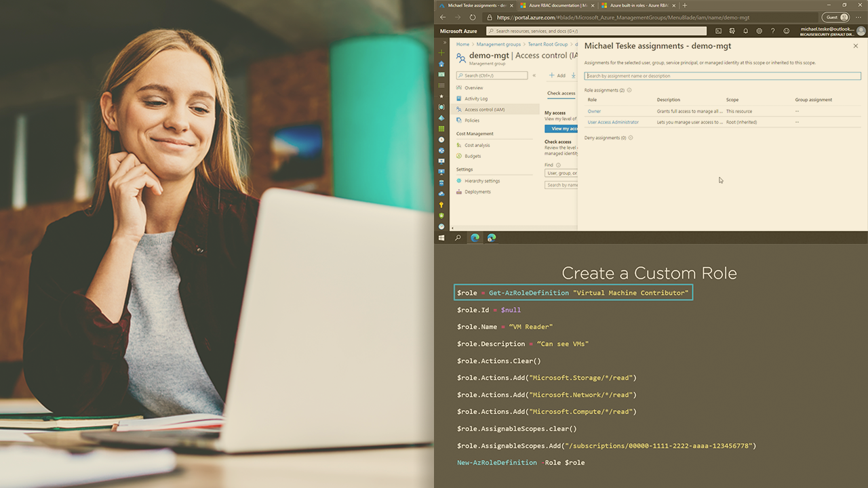Close the Michael Teske assignments panel
This screenshot has width=868, height=488.
click(x=855, y=46)
